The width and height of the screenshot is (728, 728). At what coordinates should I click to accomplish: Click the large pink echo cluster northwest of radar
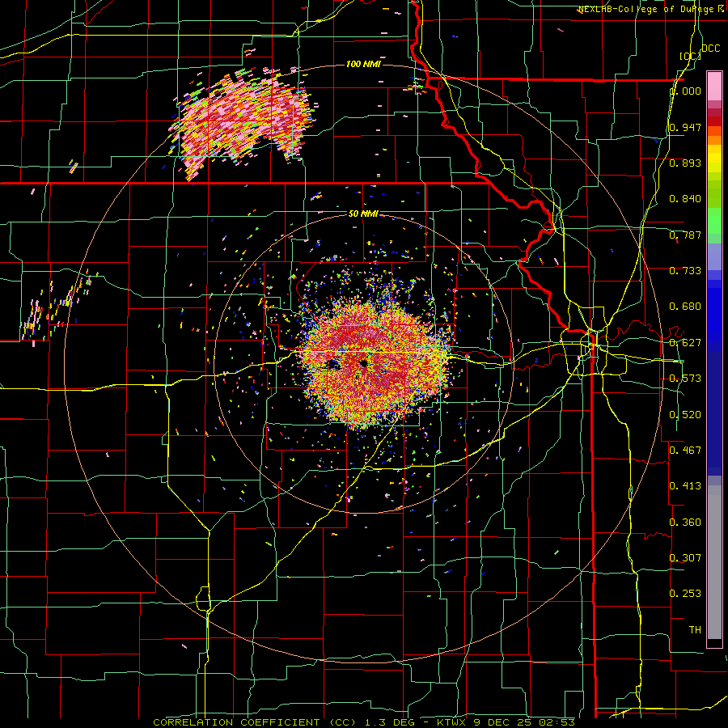[x=241, y=121]
